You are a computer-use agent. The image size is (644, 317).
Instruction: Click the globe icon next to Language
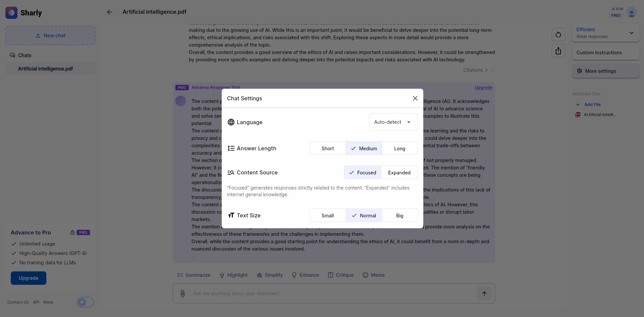coord(231,122)
